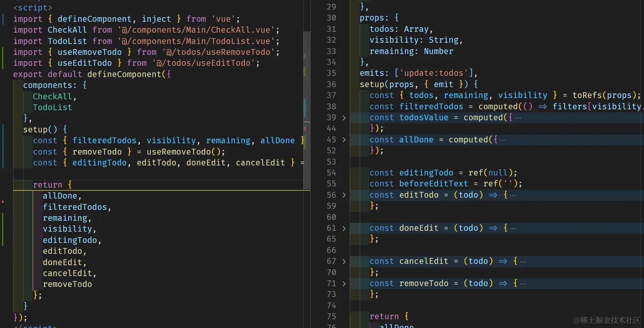The height and width of the screenshot is (328, 644).
Task: Expand the removeTodo fold arrow on line 71
Action: (344, 284)
